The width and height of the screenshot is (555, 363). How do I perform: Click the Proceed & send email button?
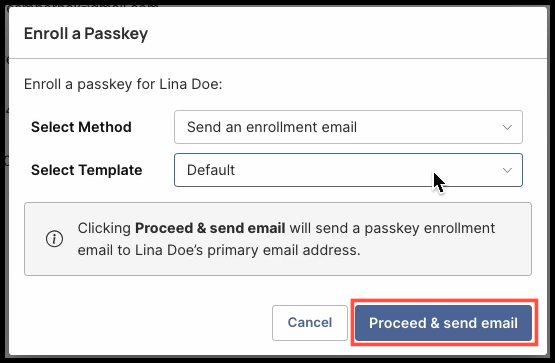tap(444, 323)
